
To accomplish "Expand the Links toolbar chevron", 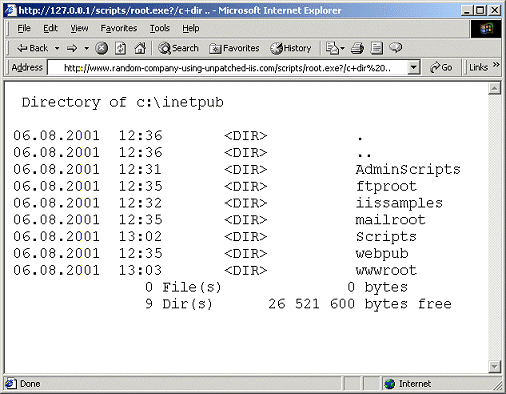I will pyautogui.click(x=496, y=64).
